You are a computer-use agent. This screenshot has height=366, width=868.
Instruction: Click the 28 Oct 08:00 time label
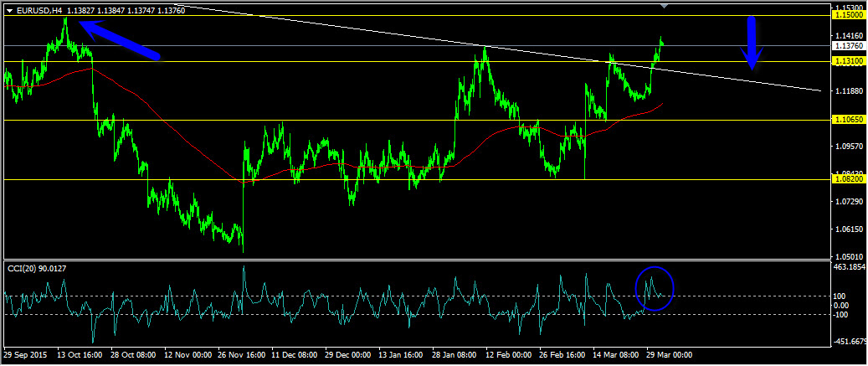click(133, 354)
